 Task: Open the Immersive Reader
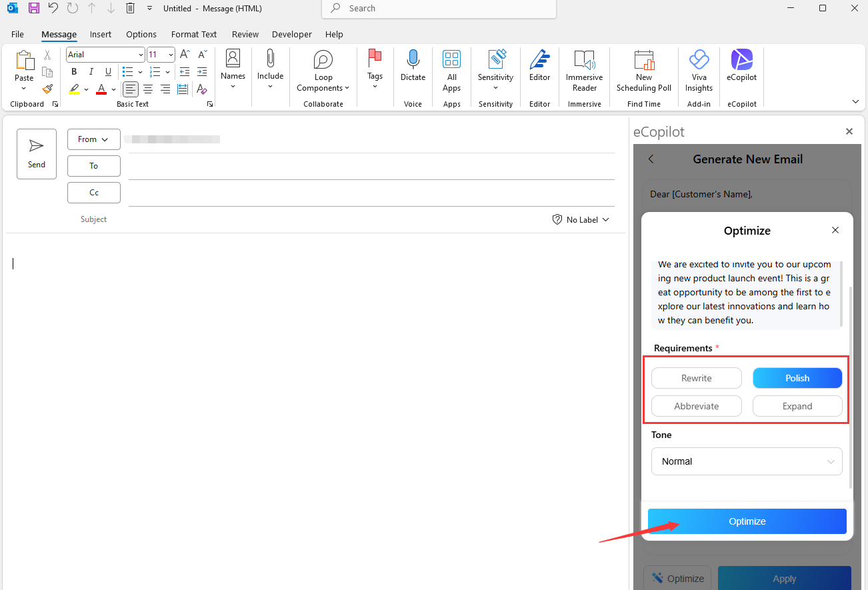pyautogui.click(x=584, y=67)
